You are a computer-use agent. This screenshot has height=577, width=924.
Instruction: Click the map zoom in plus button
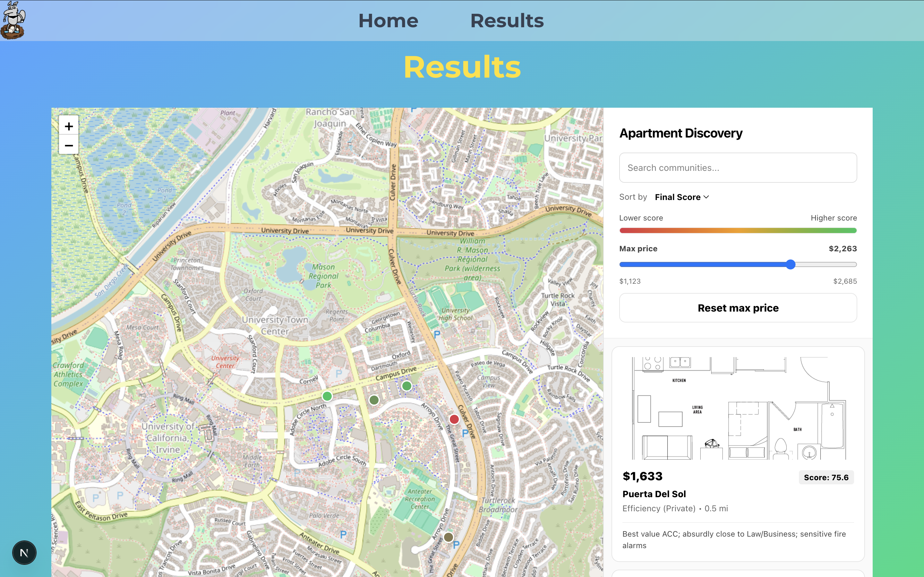[69, 126]
